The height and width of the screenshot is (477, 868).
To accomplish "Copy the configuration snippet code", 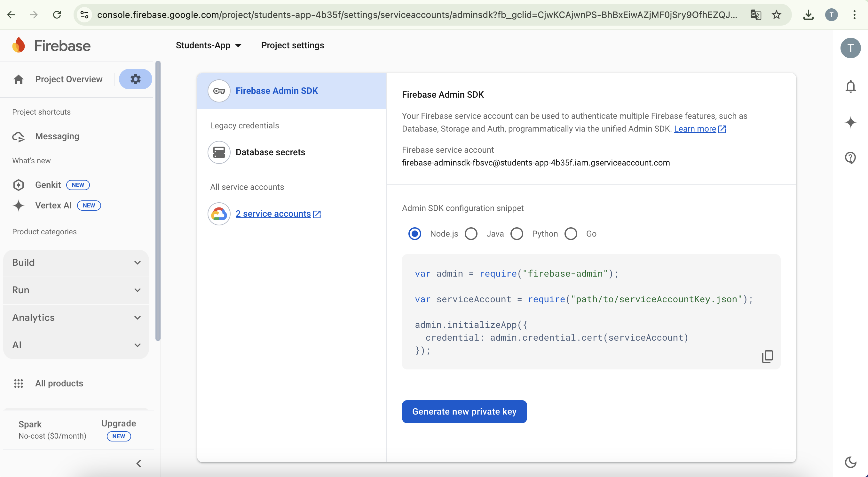I will click(x=767, y=356).
